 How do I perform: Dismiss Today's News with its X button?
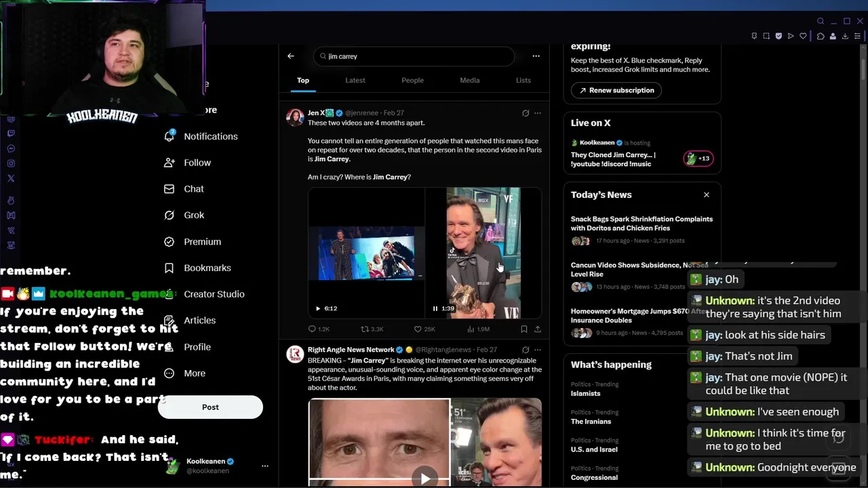[706, 195]
